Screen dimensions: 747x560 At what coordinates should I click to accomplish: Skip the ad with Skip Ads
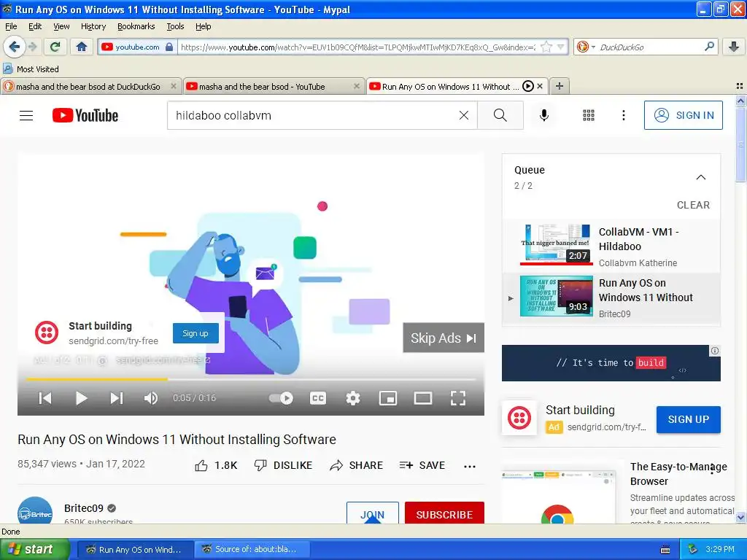tap(444, 338)
